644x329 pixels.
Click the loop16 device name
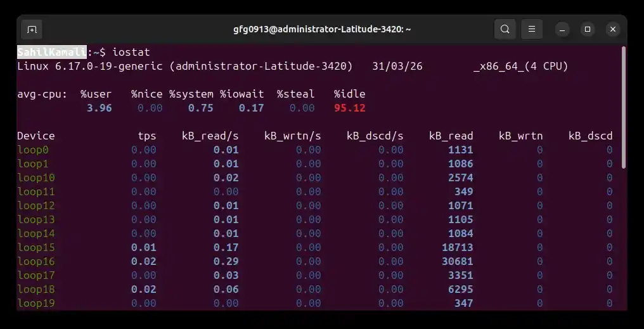(36, 262)
